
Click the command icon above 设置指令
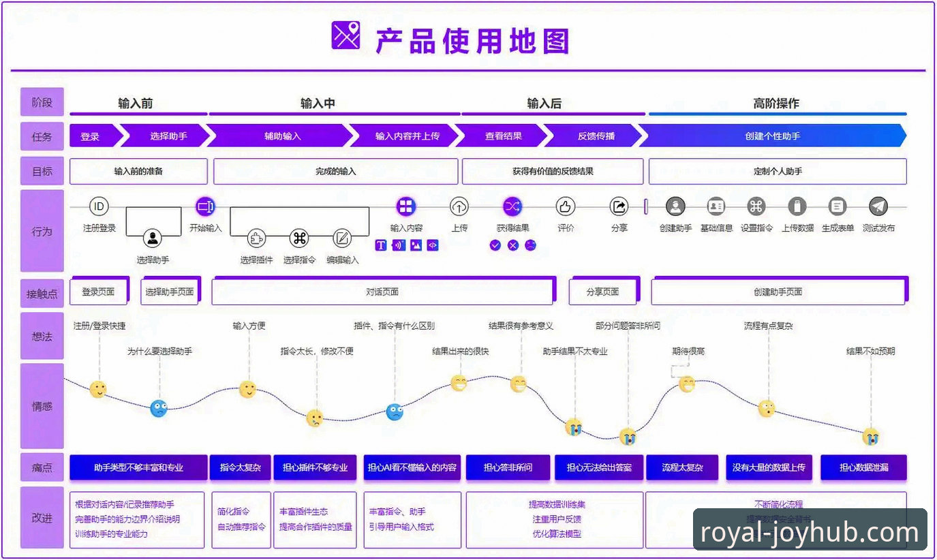click(756, 206)
